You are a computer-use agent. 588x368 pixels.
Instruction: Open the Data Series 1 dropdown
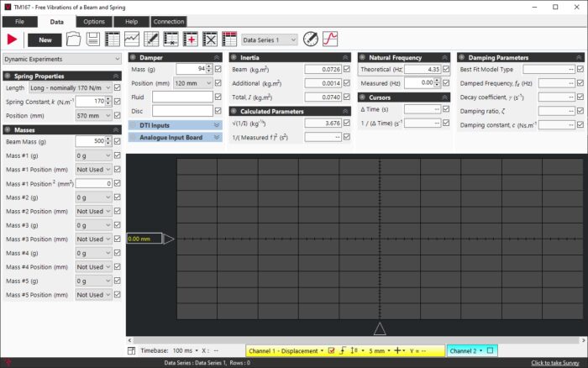pyautogui.click(x=269, y=39)
